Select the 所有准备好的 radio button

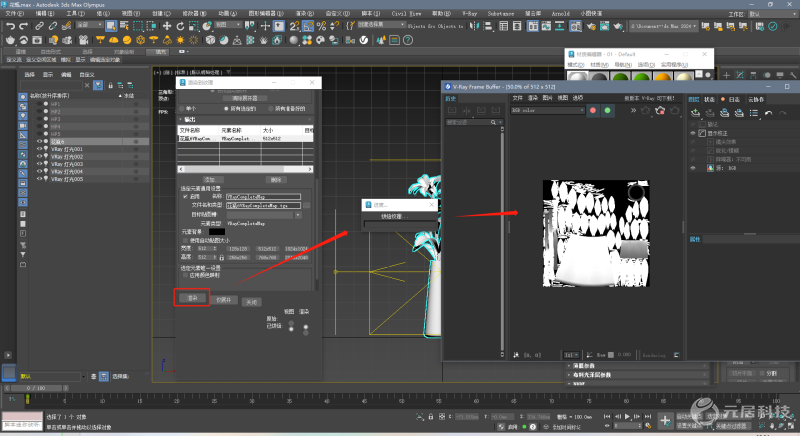(270, 109)
